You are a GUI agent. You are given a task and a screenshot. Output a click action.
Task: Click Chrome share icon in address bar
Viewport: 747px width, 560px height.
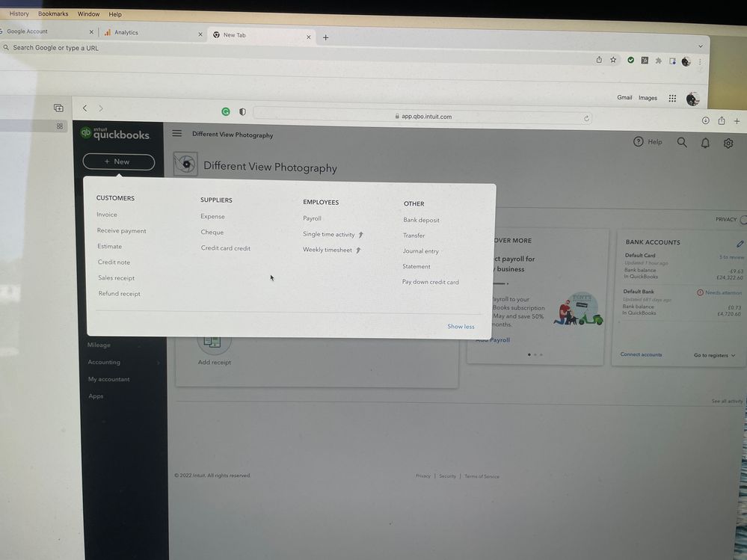coord(599,60)
